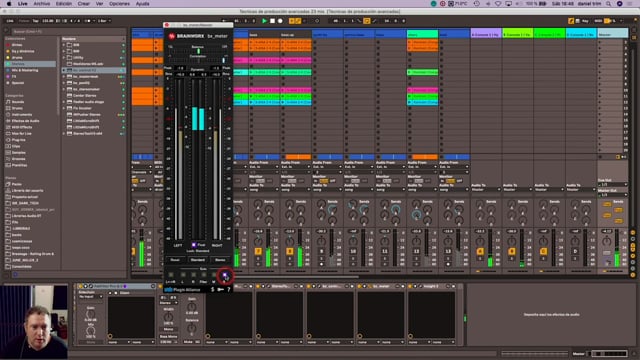Toggle bx_meter device activator in chain
The image size is (640, 360).
click(x=359, y=287)
